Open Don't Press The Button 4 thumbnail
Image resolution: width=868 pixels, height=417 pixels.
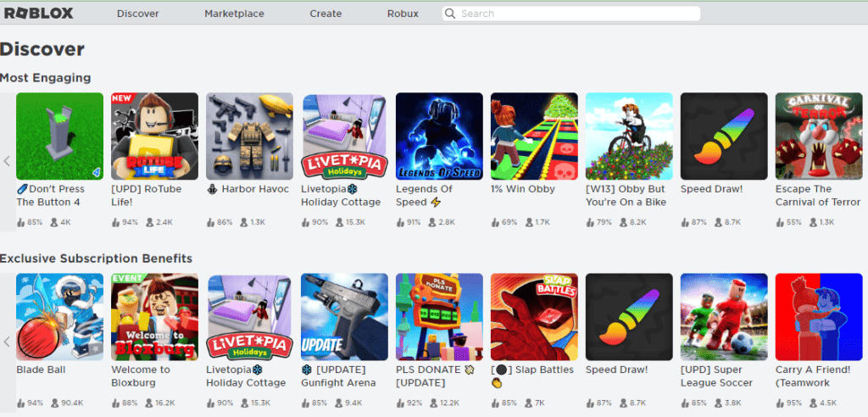tap(60, 136)
